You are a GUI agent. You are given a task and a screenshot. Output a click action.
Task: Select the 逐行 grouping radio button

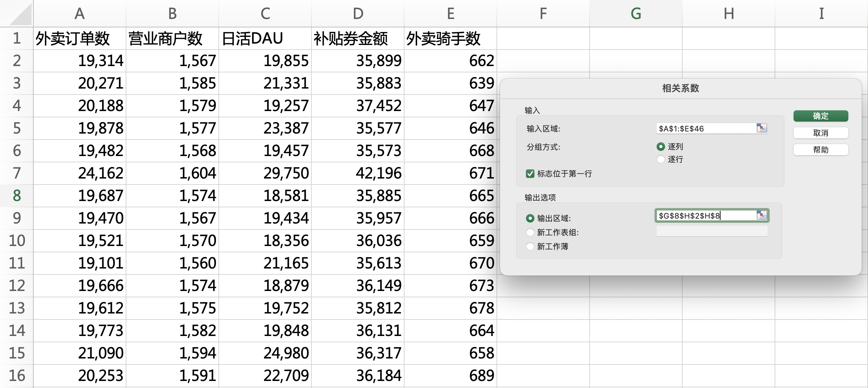click(660, 159)
